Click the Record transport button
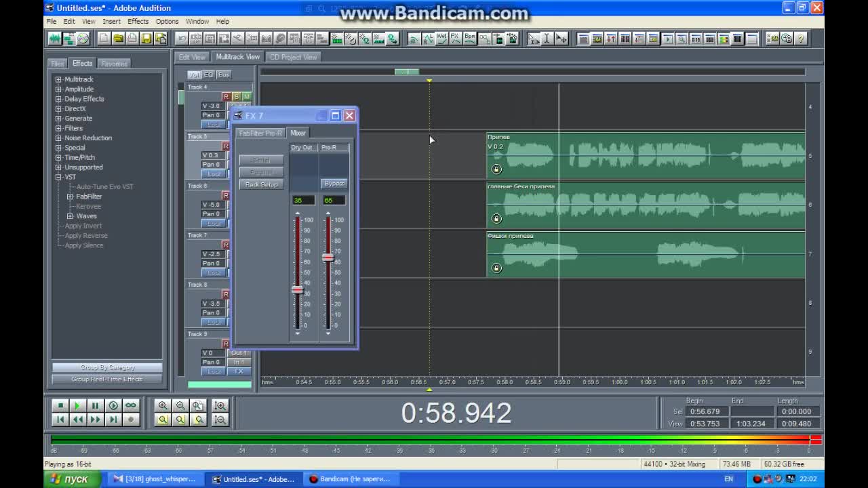 pyautogui.click(x=131, y=420)
